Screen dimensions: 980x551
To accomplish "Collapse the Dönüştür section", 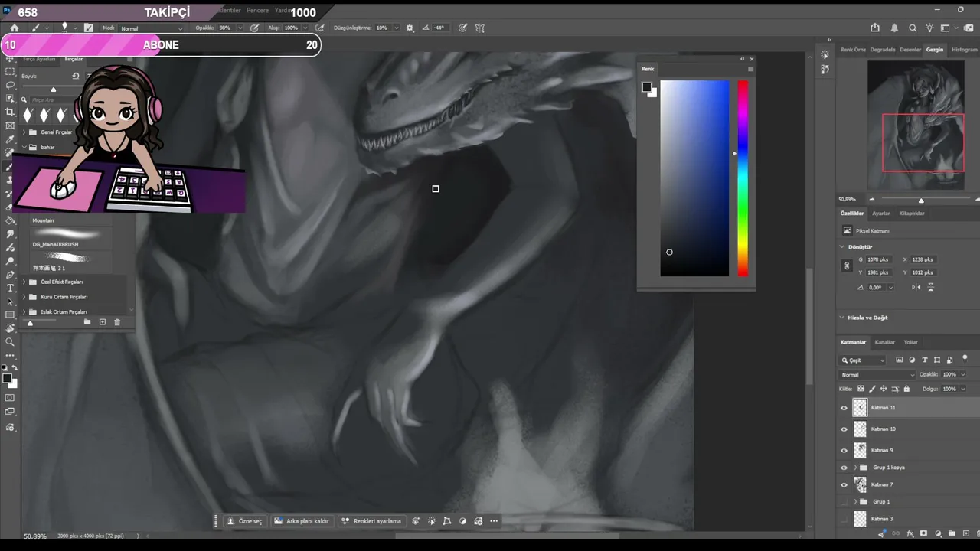I will point(842,247).
